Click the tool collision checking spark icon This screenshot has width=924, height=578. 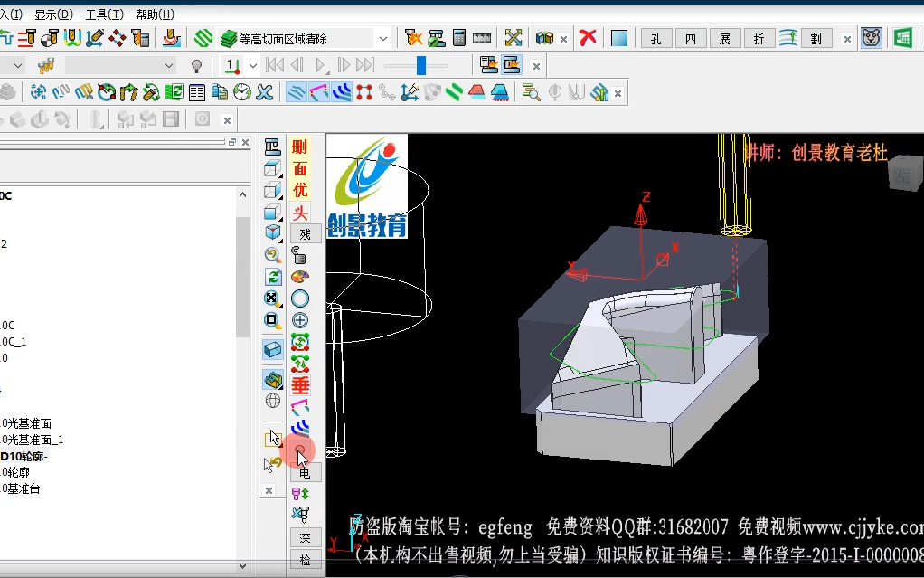414,38
